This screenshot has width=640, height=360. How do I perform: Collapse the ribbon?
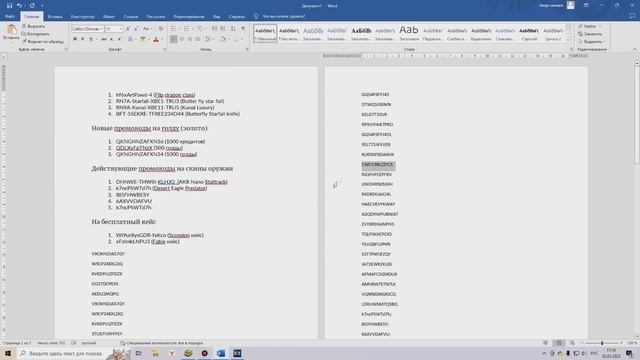(634, 49)
